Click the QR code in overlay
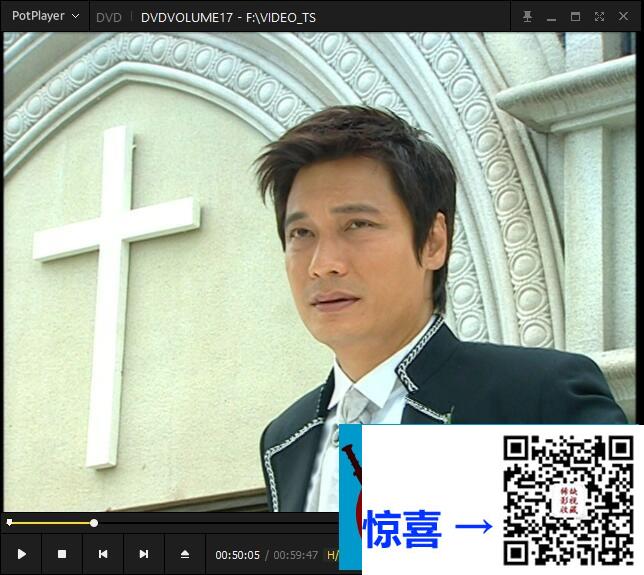644x575 pixels. [x=569, y=500]
